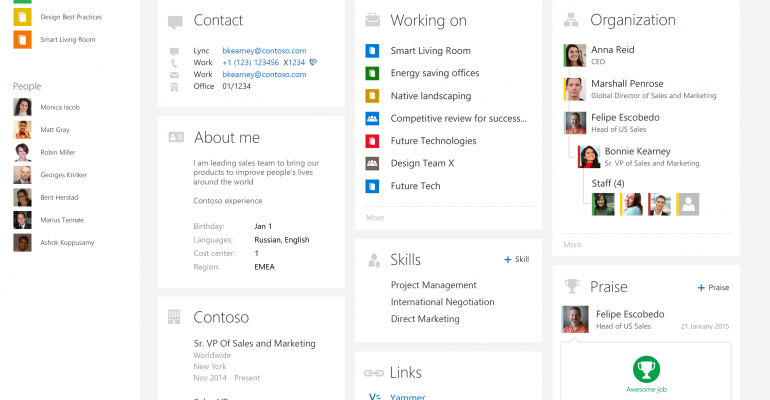Image resolution: width=770 pixels, height=400 pixels.
Task: Click the About me card header icon
Action: pyautogui.click(x=176, y=137)
